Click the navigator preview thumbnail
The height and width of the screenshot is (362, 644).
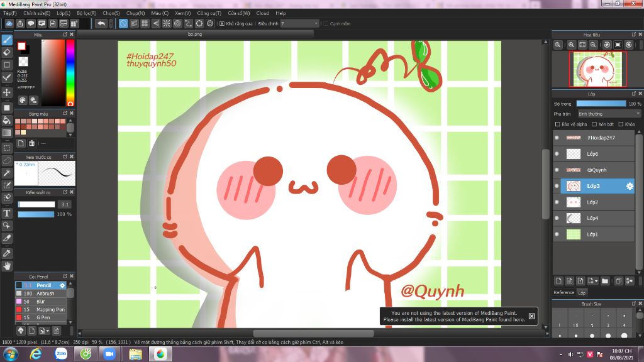coord(597,69)
